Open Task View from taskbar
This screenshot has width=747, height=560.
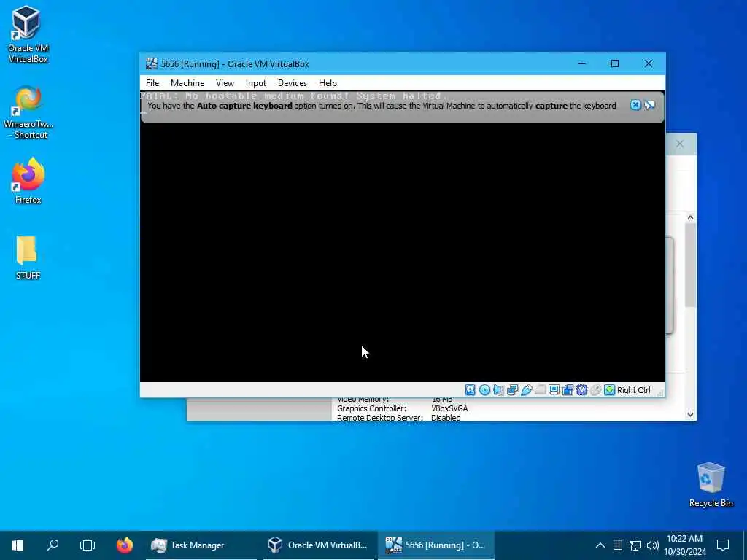click(88, 545)
